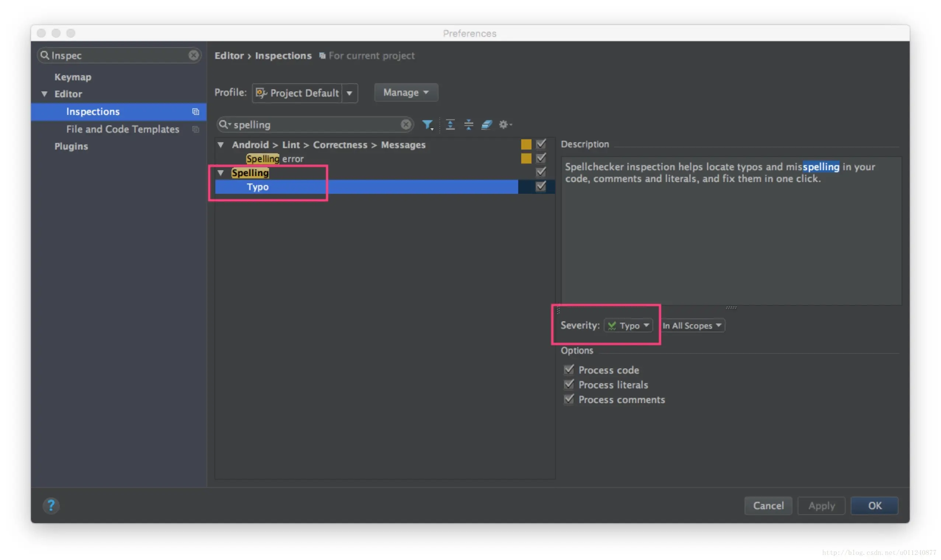Select the Spelling error inspection item
The width and height of the screenshot is (941, 560).
tap(275, 159)
